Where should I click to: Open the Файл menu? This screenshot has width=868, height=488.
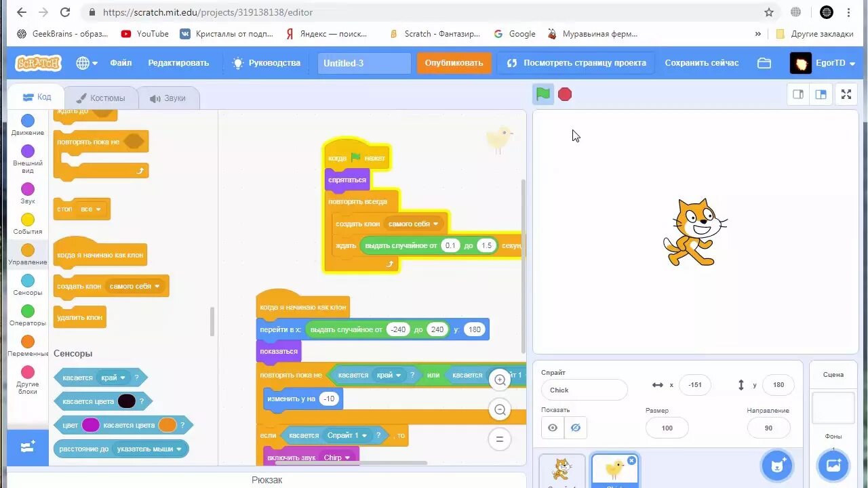(121, 63)
